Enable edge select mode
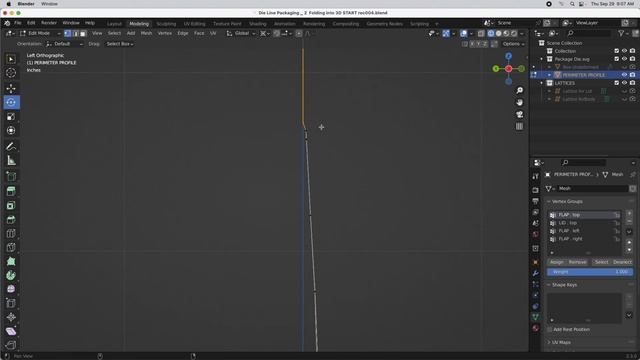The width and height of the screenshot is (640, 360). coord(76,33)
